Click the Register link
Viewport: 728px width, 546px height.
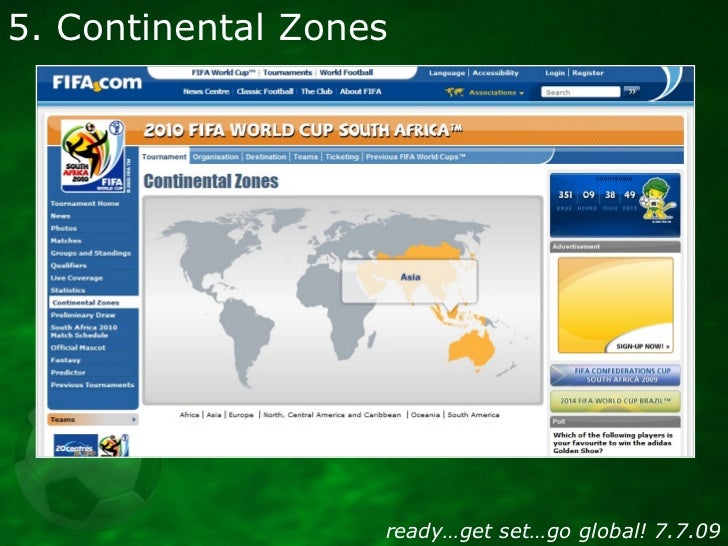[588, 73]
